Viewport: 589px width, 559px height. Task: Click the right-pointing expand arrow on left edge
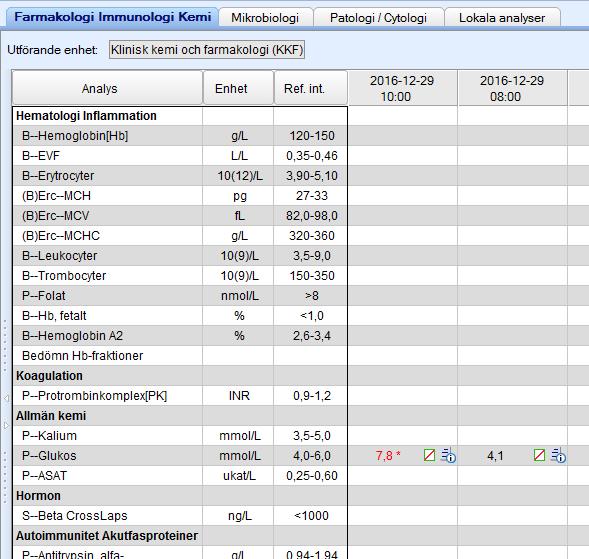point(6,425)
